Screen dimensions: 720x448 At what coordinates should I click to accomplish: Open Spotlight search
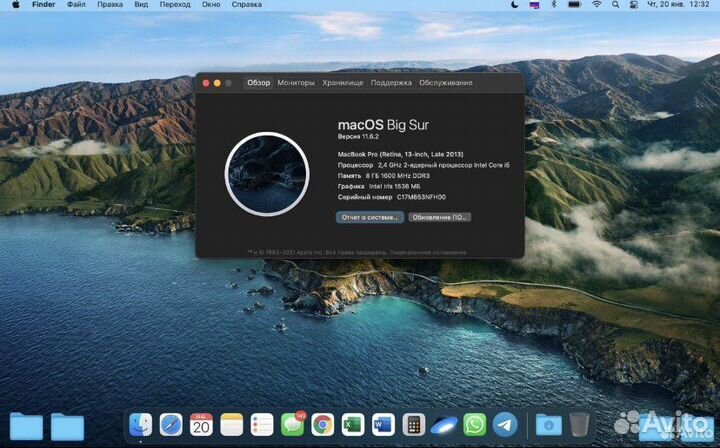pyautogui.click(x=615, y=5)
